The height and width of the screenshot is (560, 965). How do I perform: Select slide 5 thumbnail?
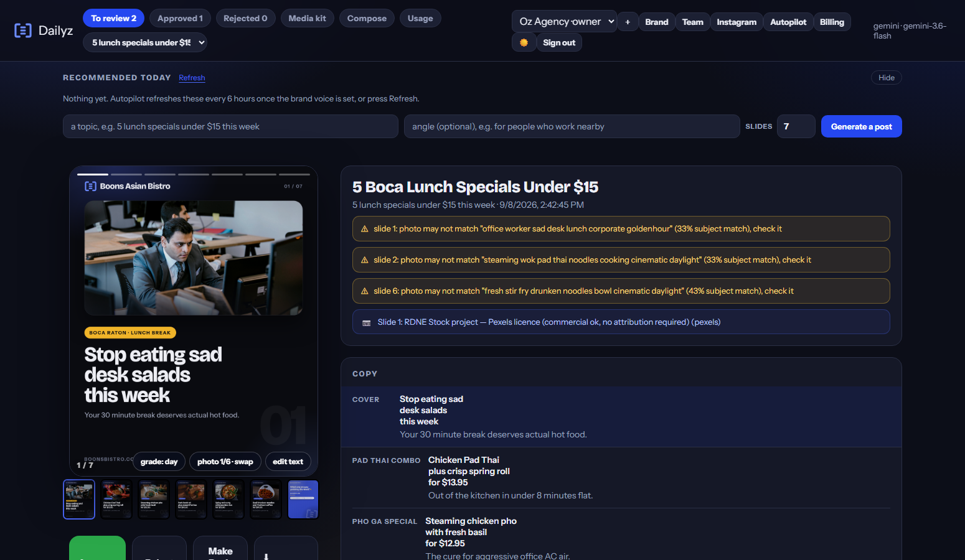click(228, 499)
